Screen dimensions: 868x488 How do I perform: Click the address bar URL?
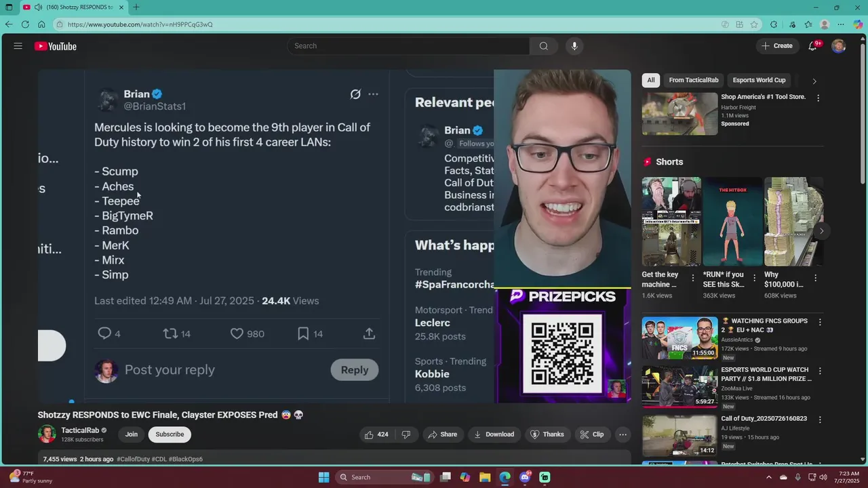pyautogui.click(x=140, y=24)
